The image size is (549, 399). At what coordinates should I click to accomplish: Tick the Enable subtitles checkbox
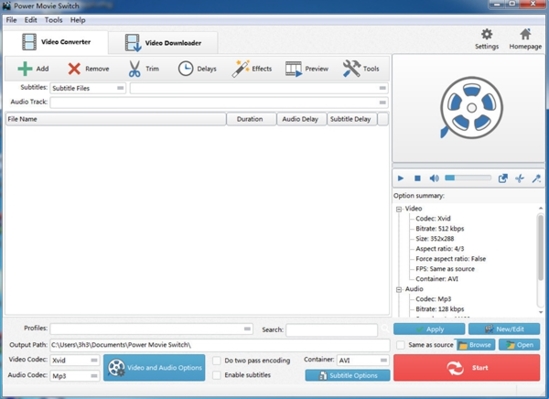tap(217, 375)
